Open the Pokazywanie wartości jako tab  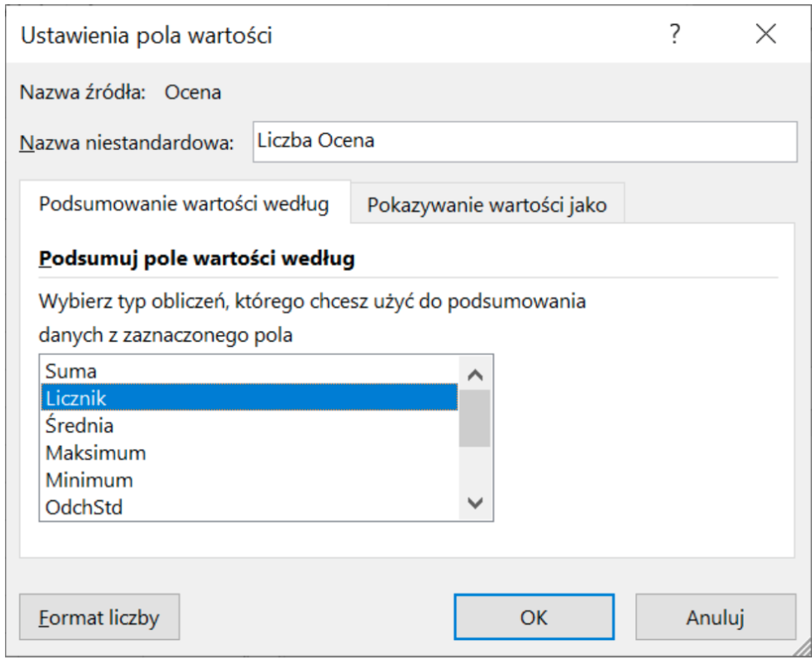tap(487, 205)
